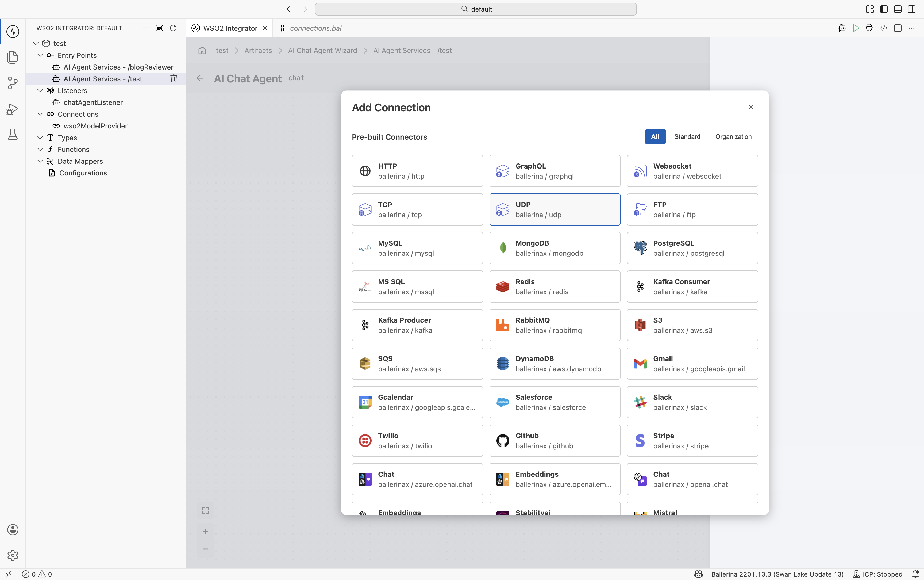Click the errors and warnings status indicator
This screenshot has width=924, height=580.
(37, 574)
